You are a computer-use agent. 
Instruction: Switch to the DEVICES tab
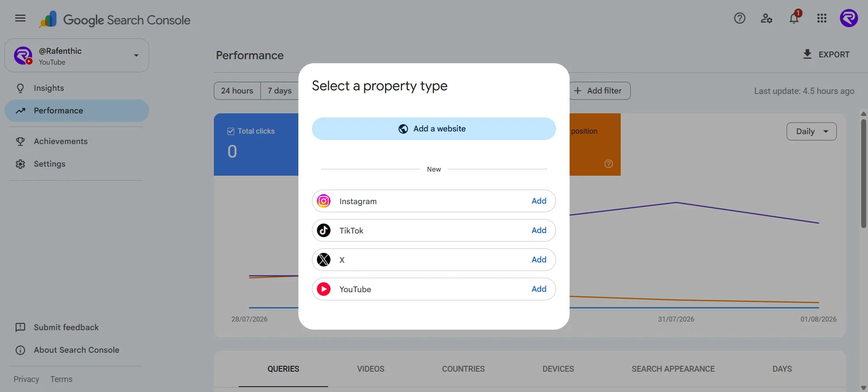click(x=558, y=369)
